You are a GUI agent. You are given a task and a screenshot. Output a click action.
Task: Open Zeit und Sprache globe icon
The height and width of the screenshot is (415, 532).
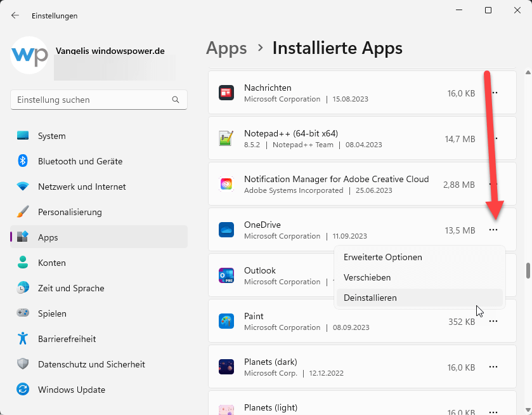click(23, 287)
